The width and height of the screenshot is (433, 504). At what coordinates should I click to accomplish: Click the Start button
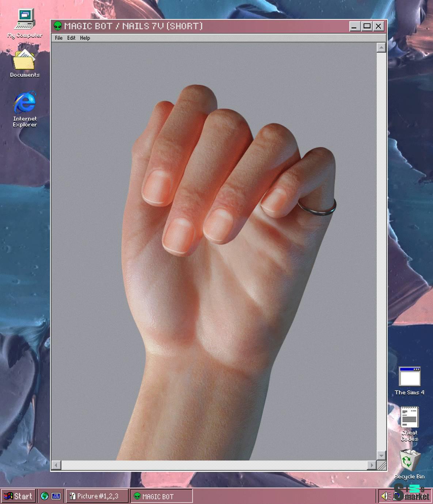tap(19, 496)
